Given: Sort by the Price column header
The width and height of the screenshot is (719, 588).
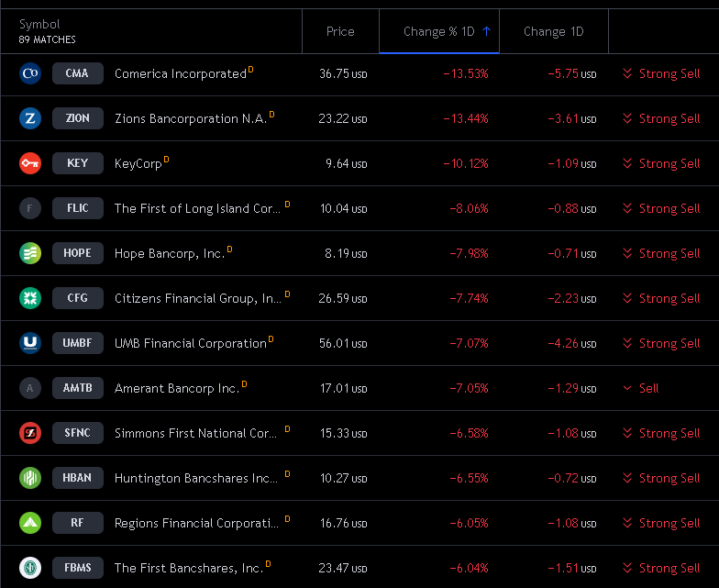Looking at the screenshot, I should (340, 31).
